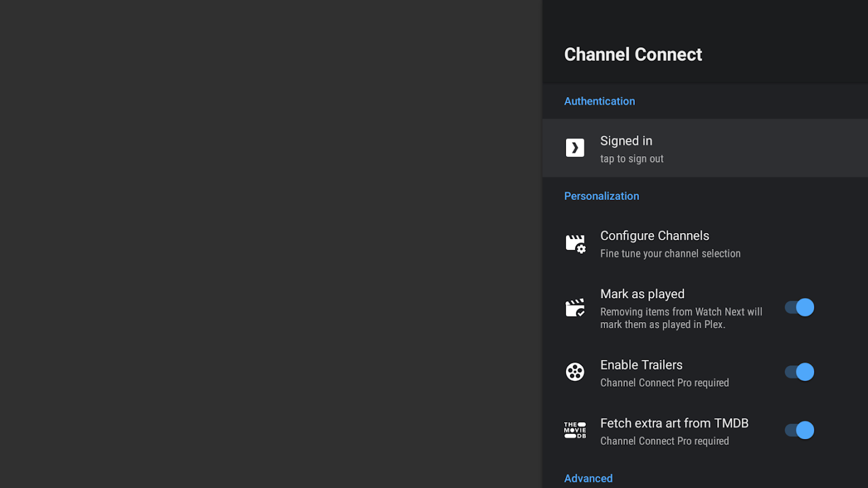Click The Movie DB logo icon

[x=575, y=430]
